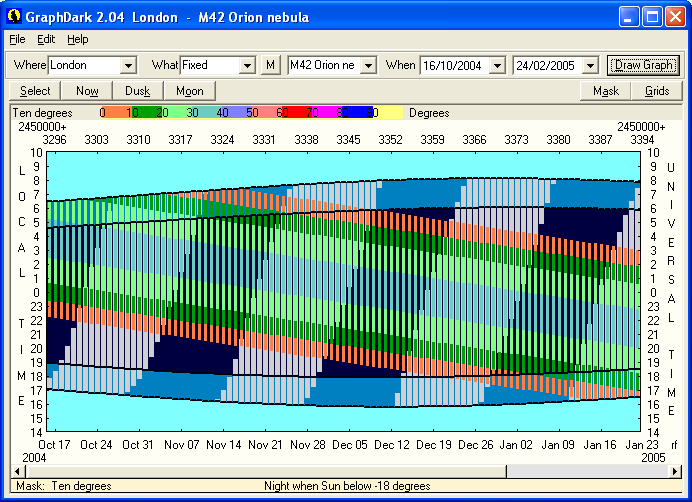This screenshot has width=692, height=502.
Task: Open the File menu
Action: [x=17, y=39]
